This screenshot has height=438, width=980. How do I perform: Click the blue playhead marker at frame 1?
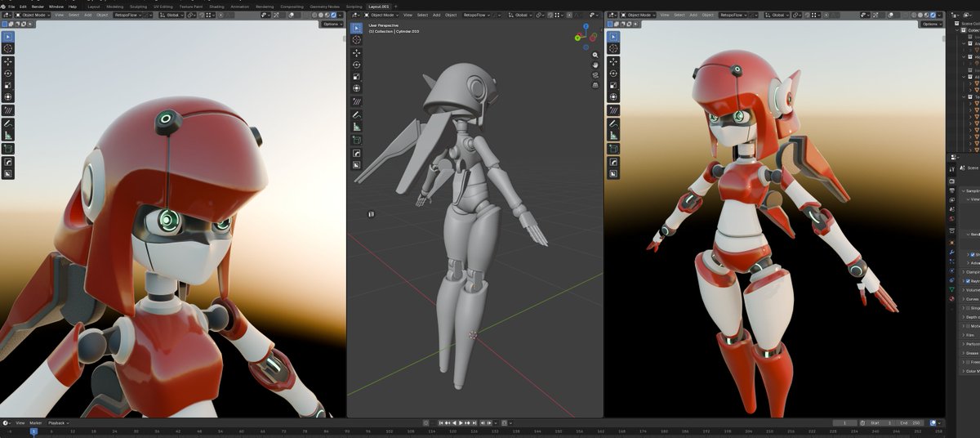(33, 431)
